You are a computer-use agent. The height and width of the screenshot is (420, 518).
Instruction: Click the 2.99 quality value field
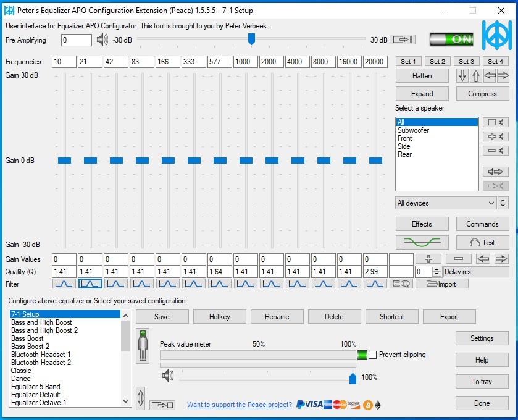[x=375, y=272]
